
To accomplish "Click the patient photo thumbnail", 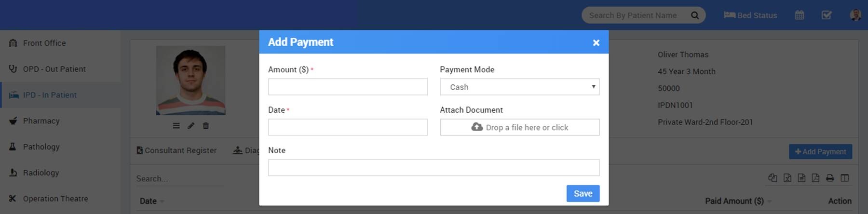I will [x=190, y=80].
